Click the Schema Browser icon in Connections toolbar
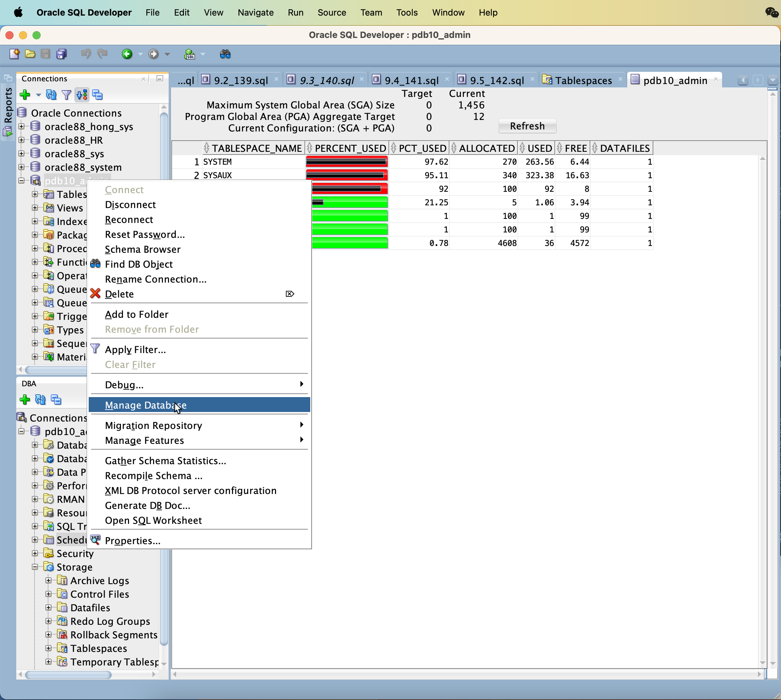This screenshot has width=781, height=700. pyautogui.click(x=82, y=95)
